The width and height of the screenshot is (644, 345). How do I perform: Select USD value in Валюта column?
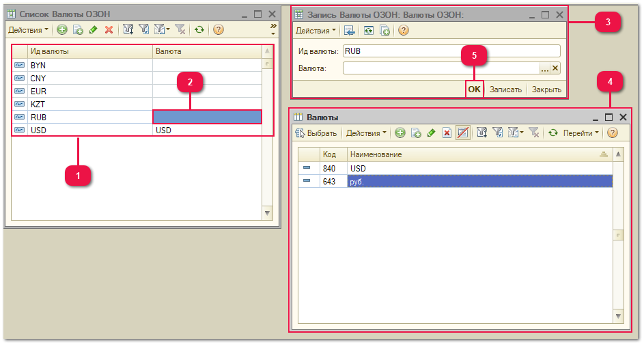point(208,130)
